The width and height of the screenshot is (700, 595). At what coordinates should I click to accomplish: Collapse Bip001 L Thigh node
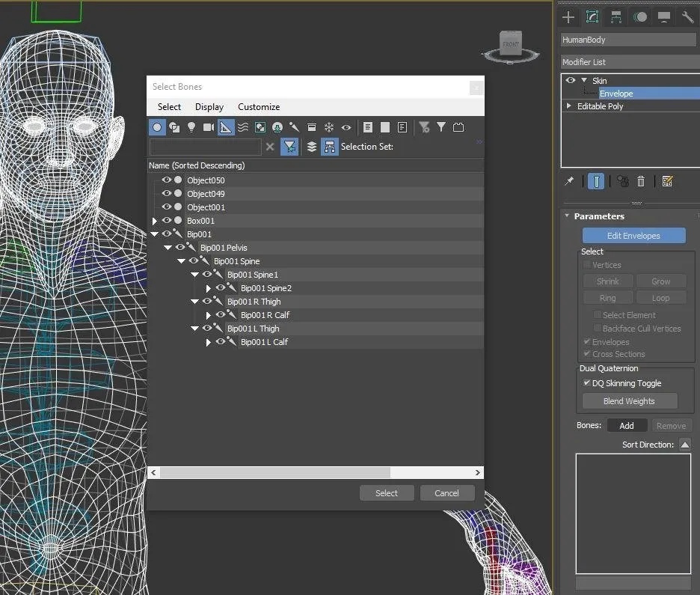point(194,329)
